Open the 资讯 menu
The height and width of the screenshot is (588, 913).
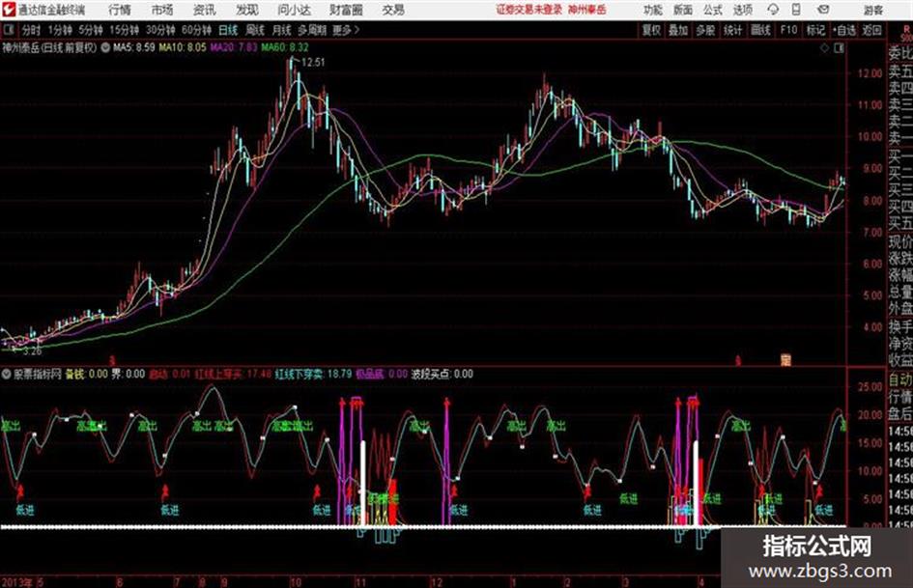(x=204, y=10)
